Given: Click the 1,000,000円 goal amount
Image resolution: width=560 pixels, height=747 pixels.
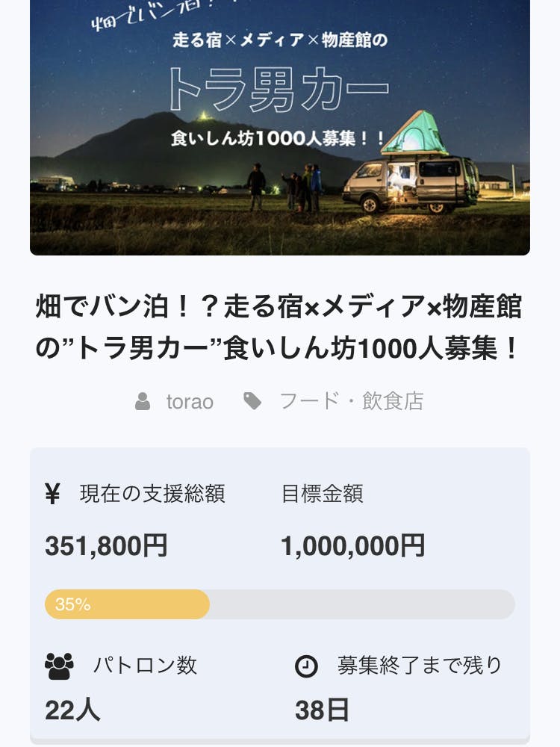Looking at the screenshot, I should [x=352, y=546].
